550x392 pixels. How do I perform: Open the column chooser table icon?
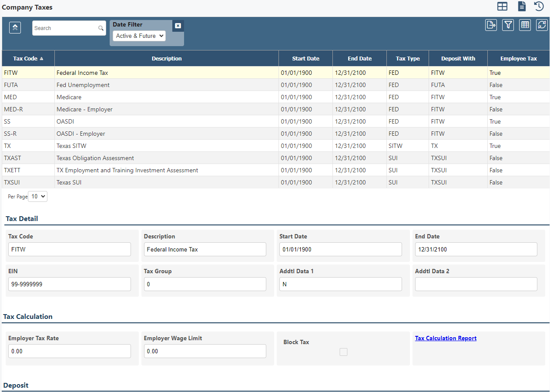(x=525, y=25)
